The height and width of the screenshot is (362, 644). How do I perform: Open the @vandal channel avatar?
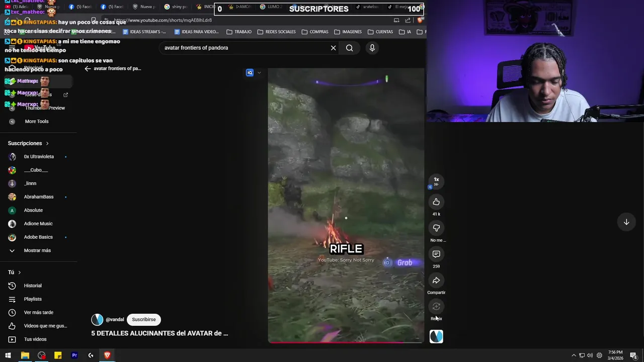tap(97, 319)
